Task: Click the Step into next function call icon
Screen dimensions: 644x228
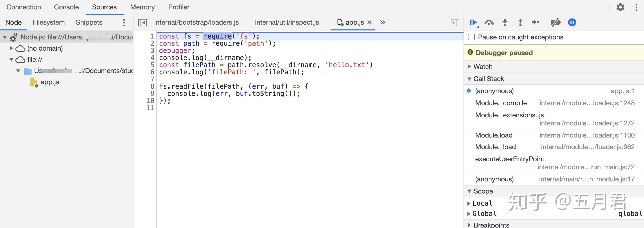Action: tap(504, 22)
